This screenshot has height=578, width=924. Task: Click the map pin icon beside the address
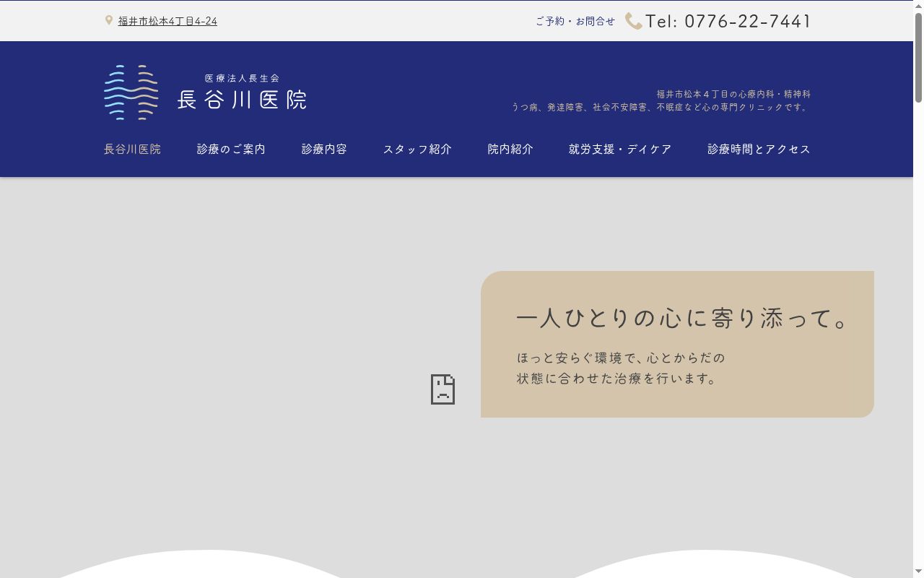point(109,21)
